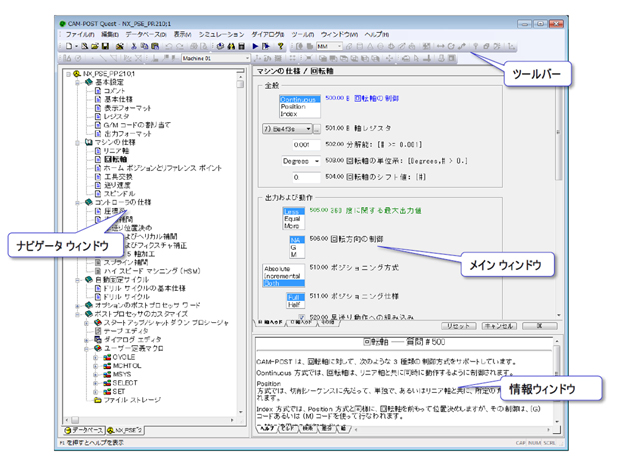Click the yellow Help question mark icon
621x457 pixels.
279,46
